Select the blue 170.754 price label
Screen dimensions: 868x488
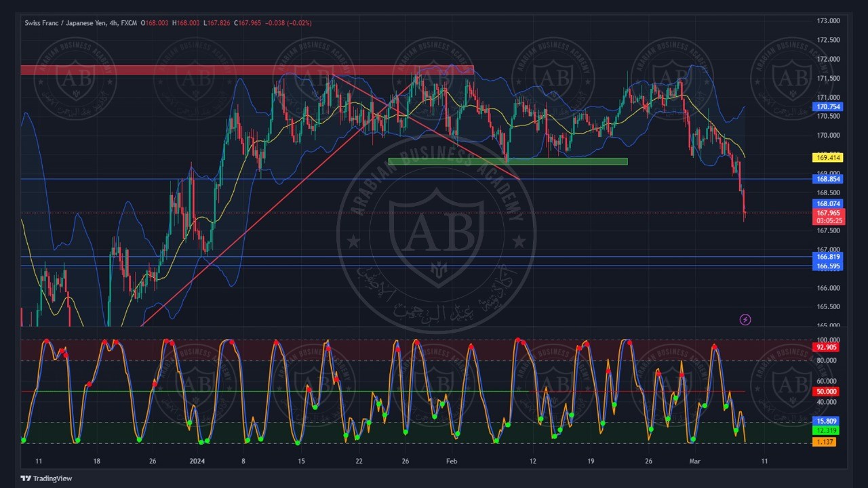tap(828, 107)
